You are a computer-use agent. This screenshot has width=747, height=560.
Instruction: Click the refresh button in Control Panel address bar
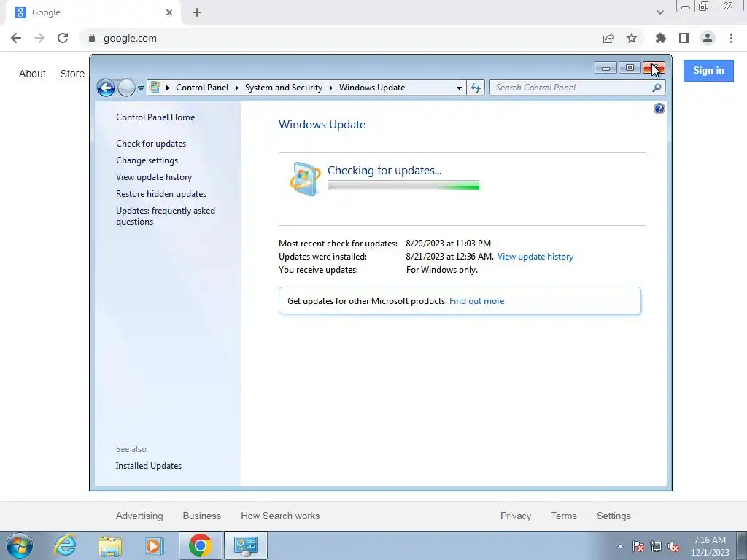point(476,87)
